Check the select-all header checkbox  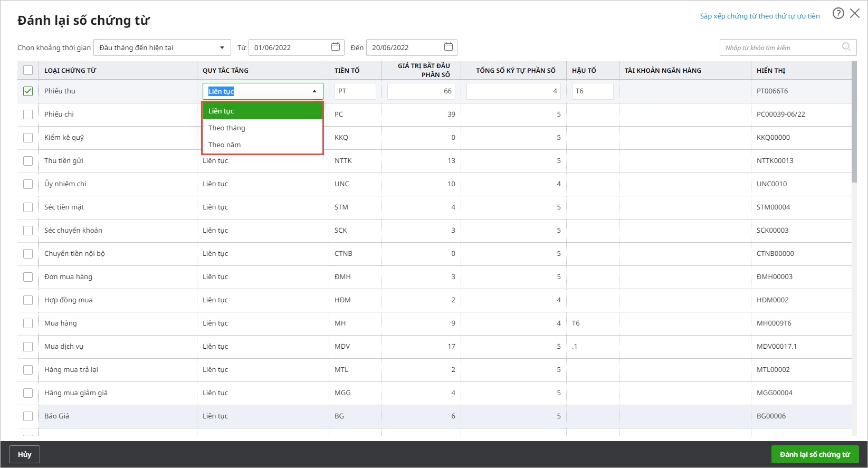(28, 70)
